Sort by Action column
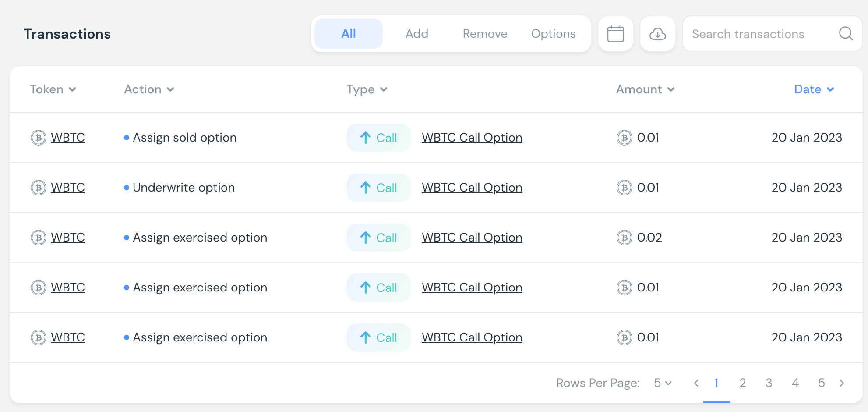This screenshot has height=412, width=868. coord(149,89)
